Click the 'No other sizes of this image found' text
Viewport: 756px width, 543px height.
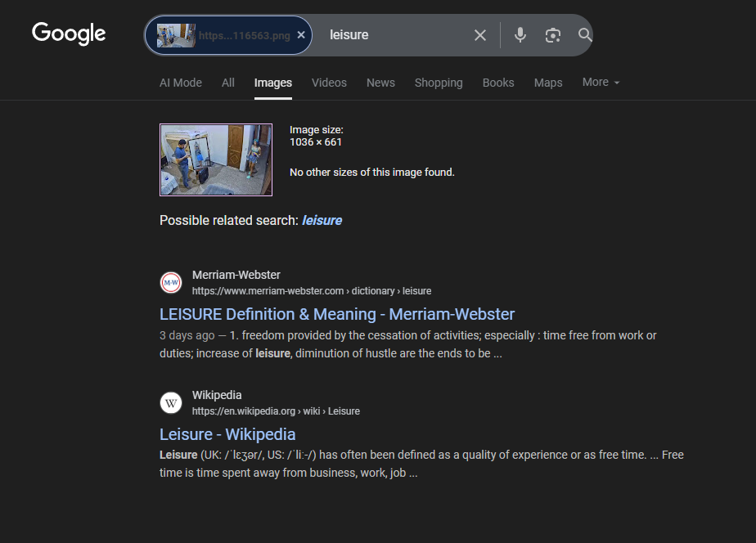click(371, 172)
